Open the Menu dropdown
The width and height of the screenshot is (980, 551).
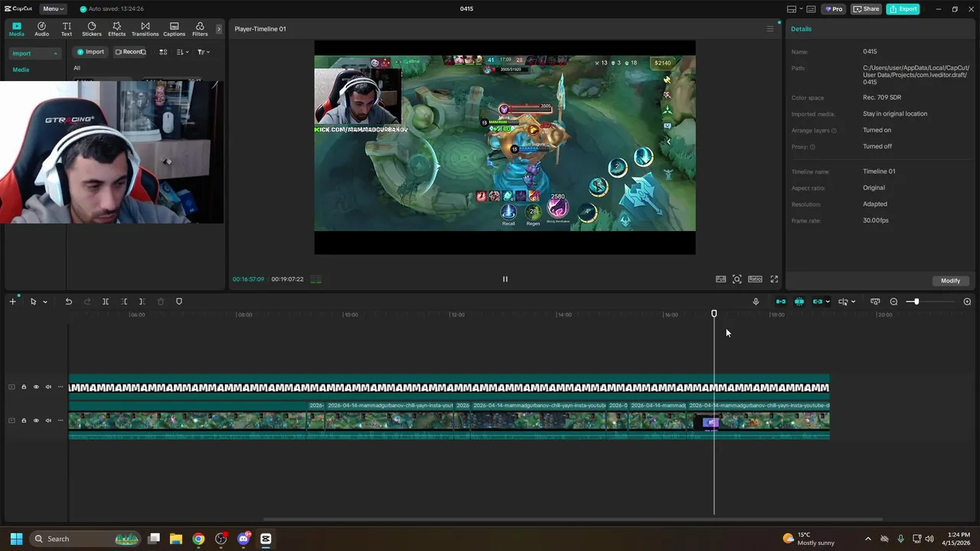point(53,8)
